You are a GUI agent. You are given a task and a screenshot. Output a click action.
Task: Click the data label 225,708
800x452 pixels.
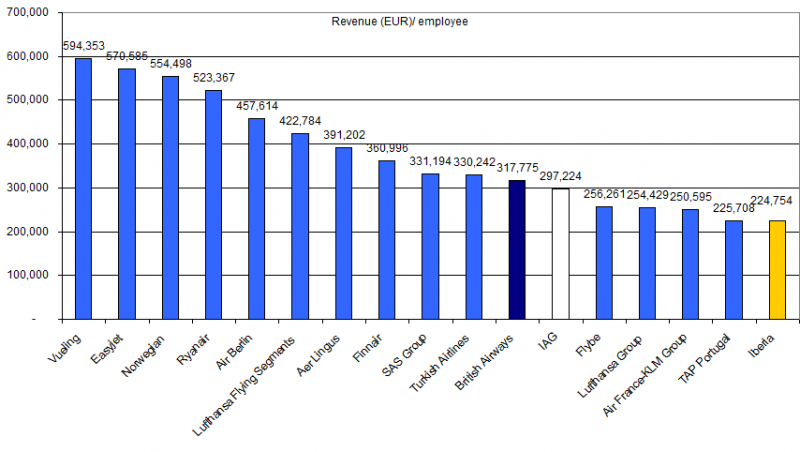click(x=734, y=208)
